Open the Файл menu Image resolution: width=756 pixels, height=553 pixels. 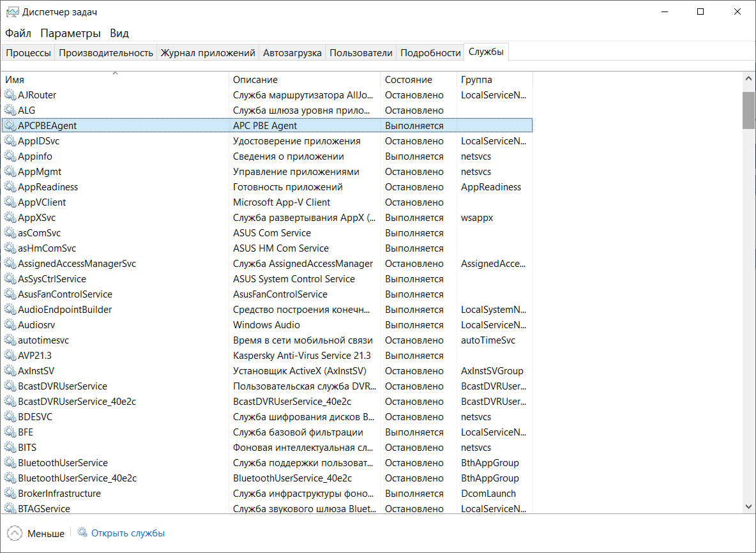18,33
